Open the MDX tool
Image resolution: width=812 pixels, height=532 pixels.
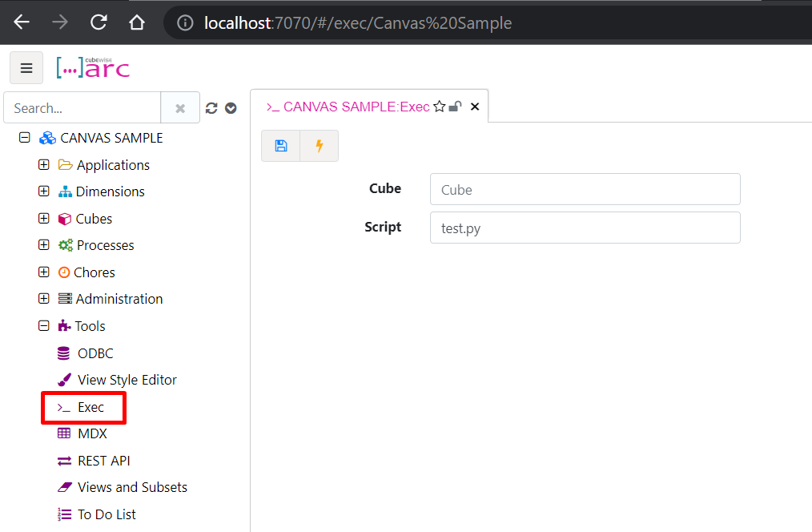tap(92, 433)
